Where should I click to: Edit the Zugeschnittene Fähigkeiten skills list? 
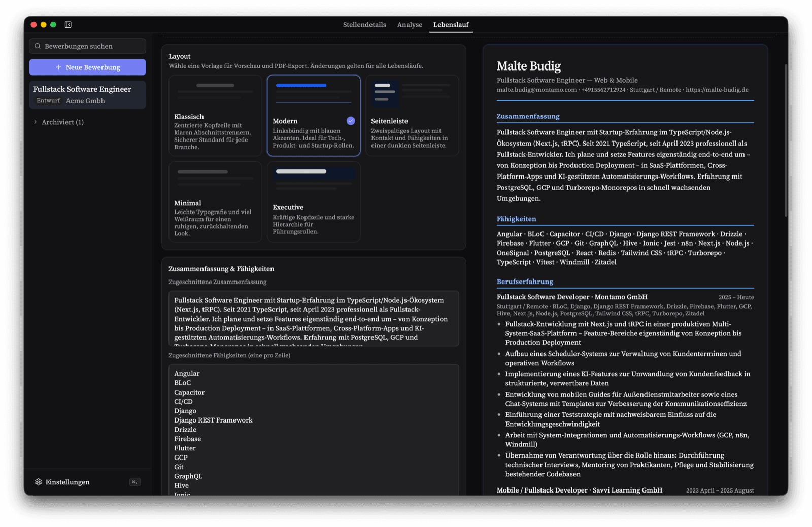click(x=314, y=430)
